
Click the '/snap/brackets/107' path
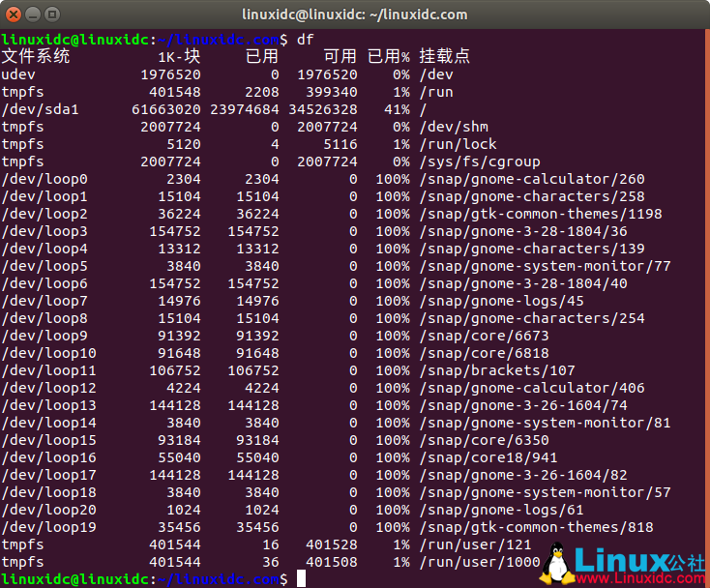point(497,370)
